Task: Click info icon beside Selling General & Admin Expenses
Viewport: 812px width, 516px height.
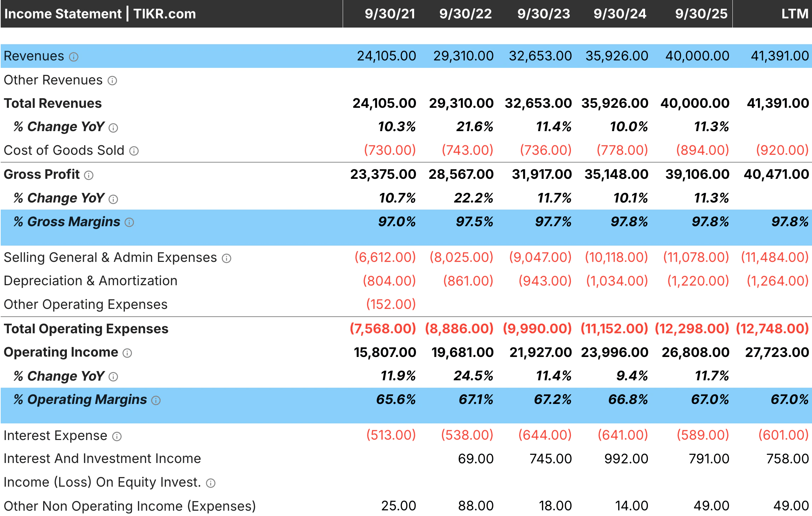Action: click(x=226, y=258)
